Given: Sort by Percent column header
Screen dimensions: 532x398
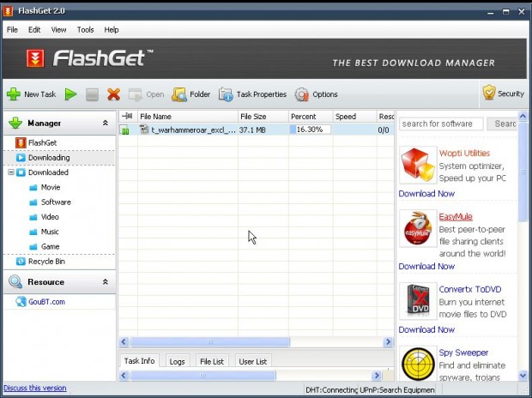Looking at the screenshot, I should pyautogui.click(x=311, y=117).
